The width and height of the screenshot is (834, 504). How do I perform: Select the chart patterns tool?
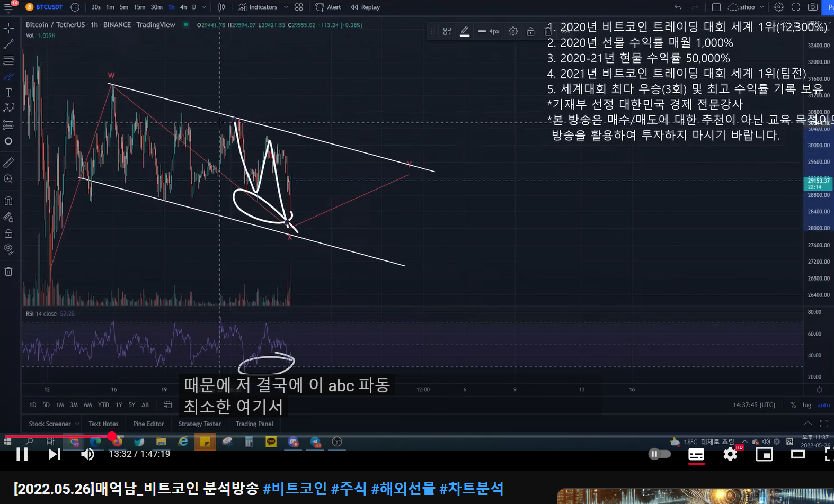[x=8, y=107]
